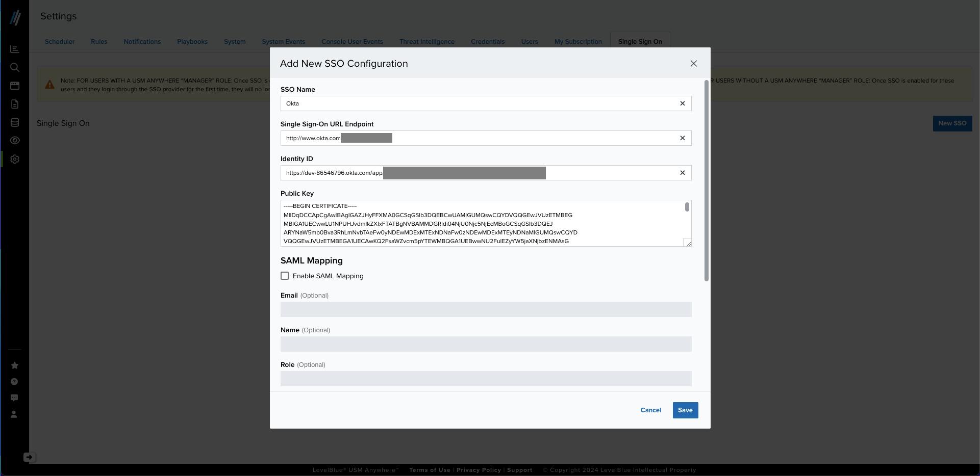Viewport: 980px width, 476px height.
Task: Open the Support footer link
Action: [519, 470]
